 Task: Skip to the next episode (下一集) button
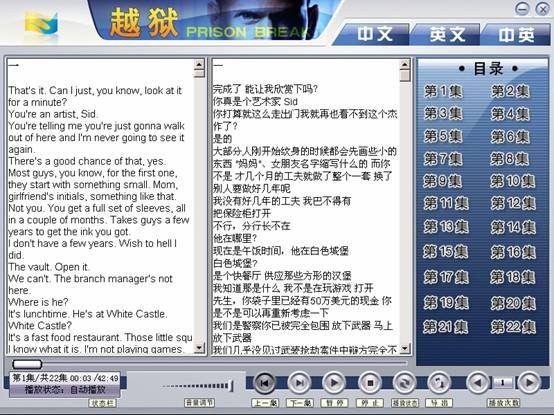click(x=299, y=383)
